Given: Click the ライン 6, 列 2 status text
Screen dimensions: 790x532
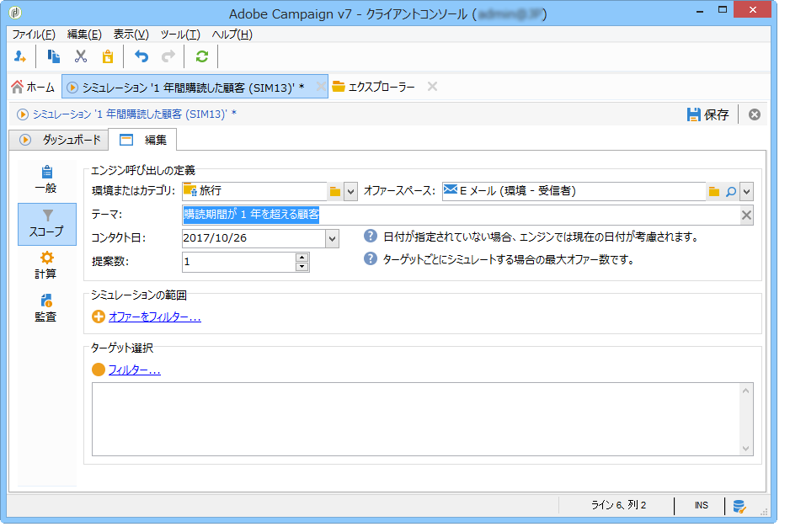Looking at the screenshot, I should pyautogui.click(x=618, y=505).
